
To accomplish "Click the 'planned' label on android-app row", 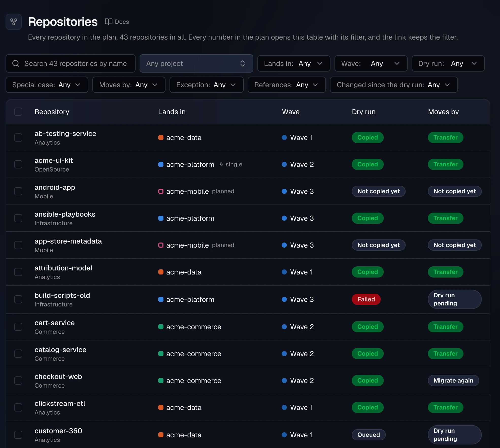I will coord(223,191).
